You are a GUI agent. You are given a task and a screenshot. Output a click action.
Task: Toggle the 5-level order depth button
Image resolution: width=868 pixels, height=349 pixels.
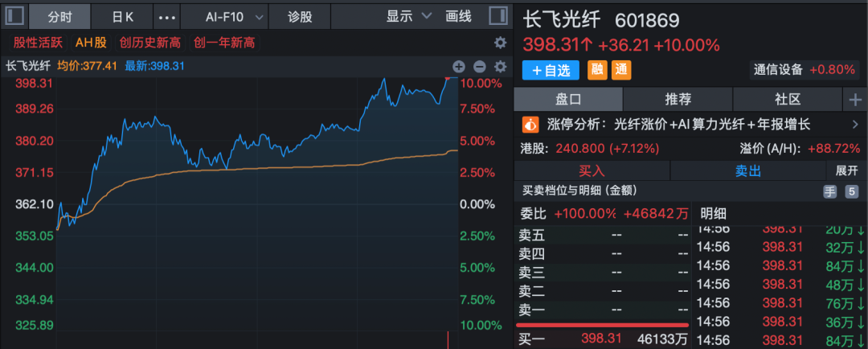(x=852, y=191)
